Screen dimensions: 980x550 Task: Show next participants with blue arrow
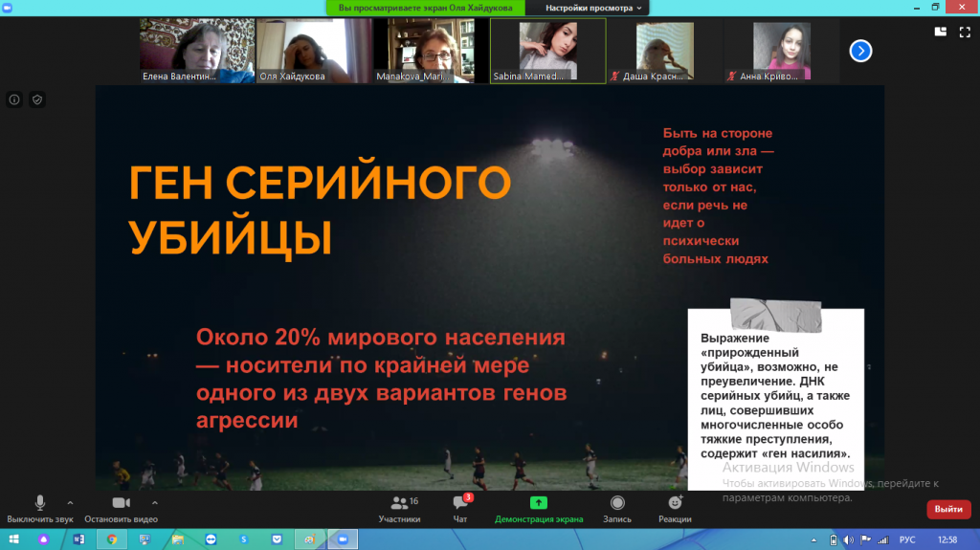pos(860,51)
